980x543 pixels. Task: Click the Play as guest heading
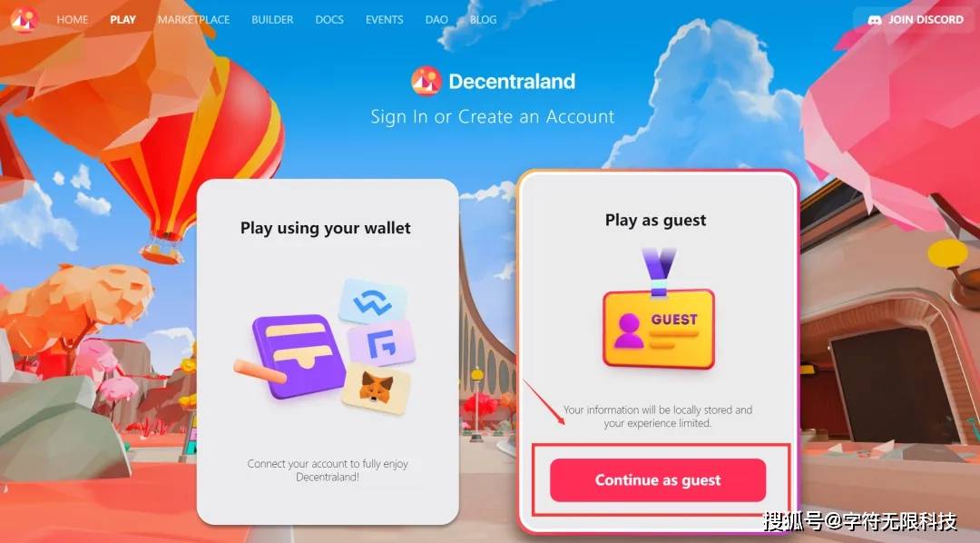656,221
